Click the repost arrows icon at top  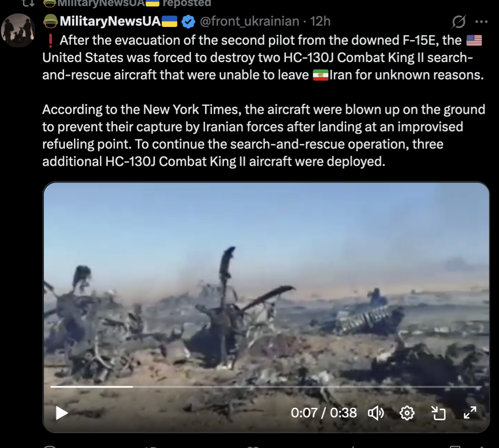[28, 3]
